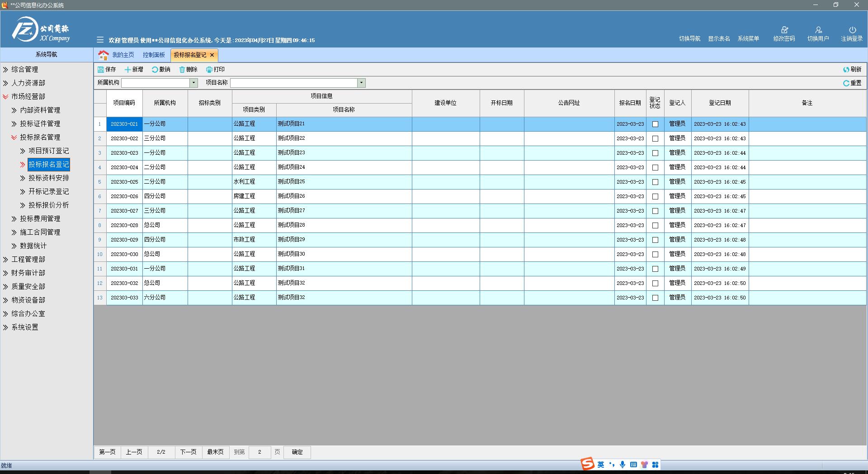Click the Add New (新增) plus icon
Viewport: 868px width, 474px height.
(128, 70)
